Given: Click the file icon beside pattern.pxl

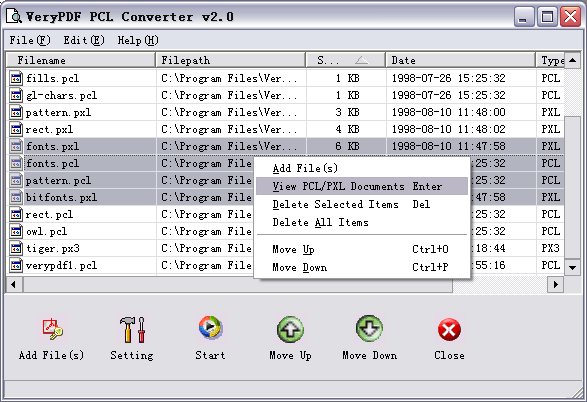Looking at the screenshot, I should point(16,112).
